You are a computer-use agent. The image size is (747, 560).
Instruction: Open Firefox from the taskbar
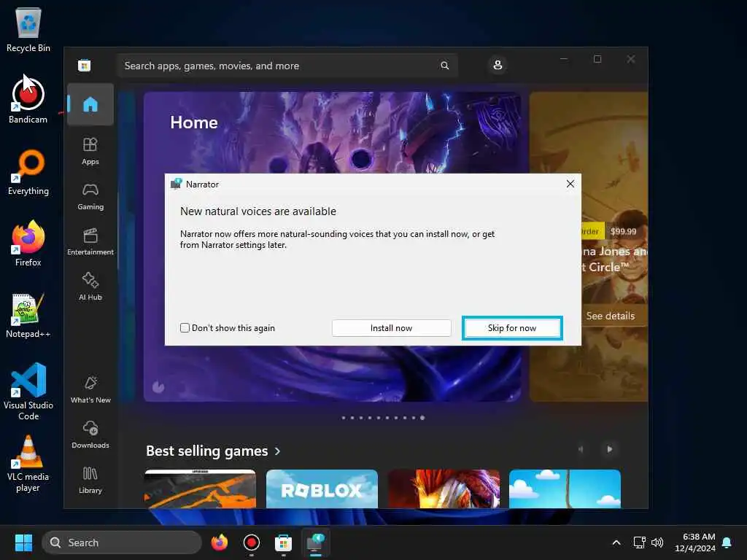click(x=220, y=542)
